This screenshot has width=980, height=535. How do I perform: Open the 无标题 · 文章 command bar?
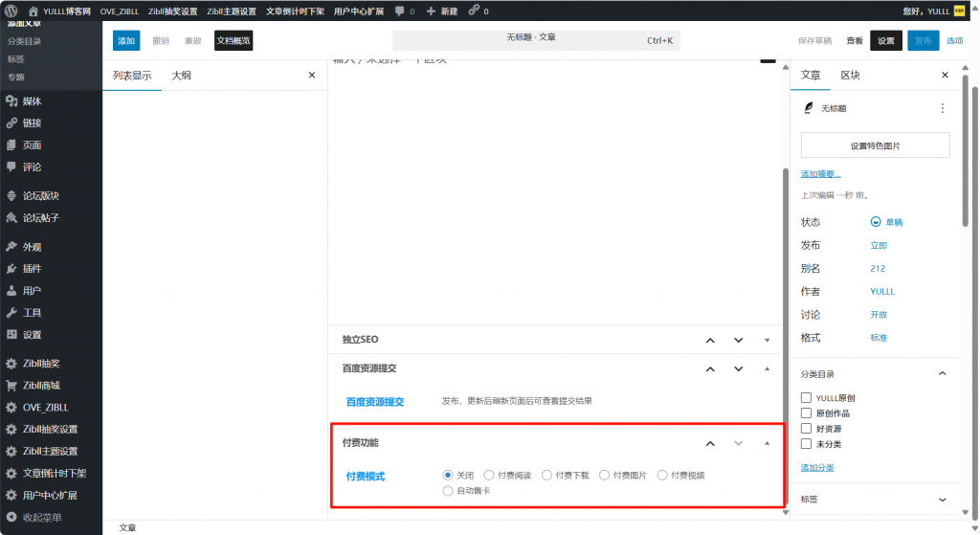click(536, 40)
